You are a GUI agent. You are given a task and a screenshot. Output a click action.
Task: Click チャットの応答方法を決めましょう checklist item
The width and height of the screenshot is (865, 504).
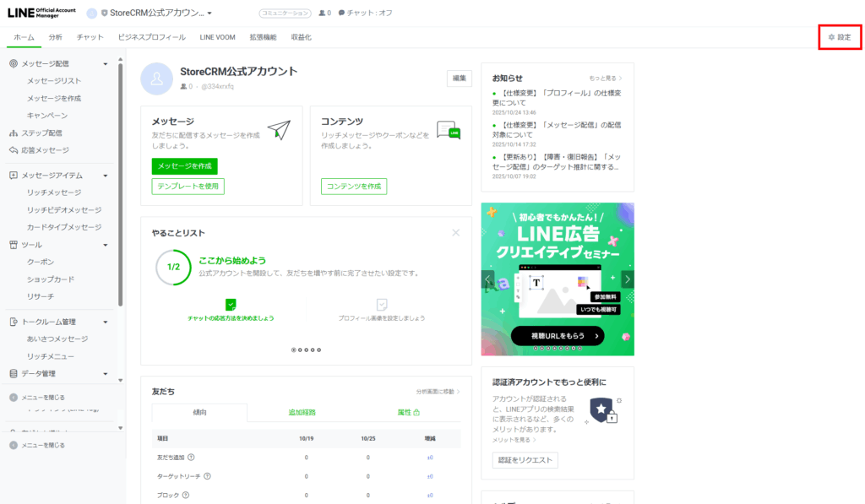tap(231, 310)
